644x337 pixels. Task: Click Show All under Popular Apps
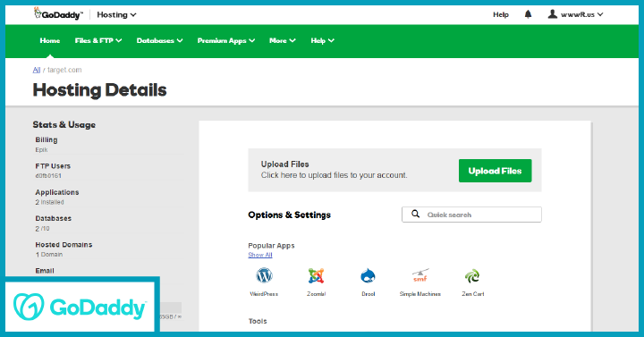[x=260, y=255]
